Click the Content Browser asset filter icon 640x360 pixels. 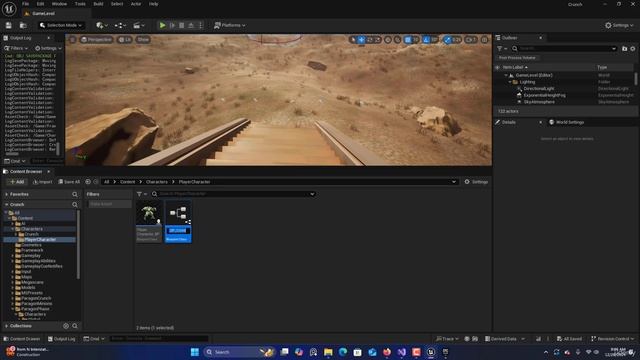point(140,194)
